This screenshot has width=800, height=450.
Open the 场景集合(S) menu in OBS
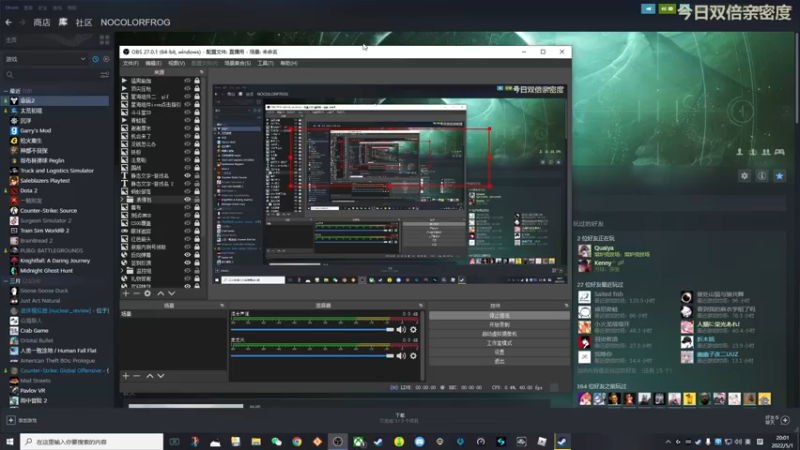(x=237, y=63)
